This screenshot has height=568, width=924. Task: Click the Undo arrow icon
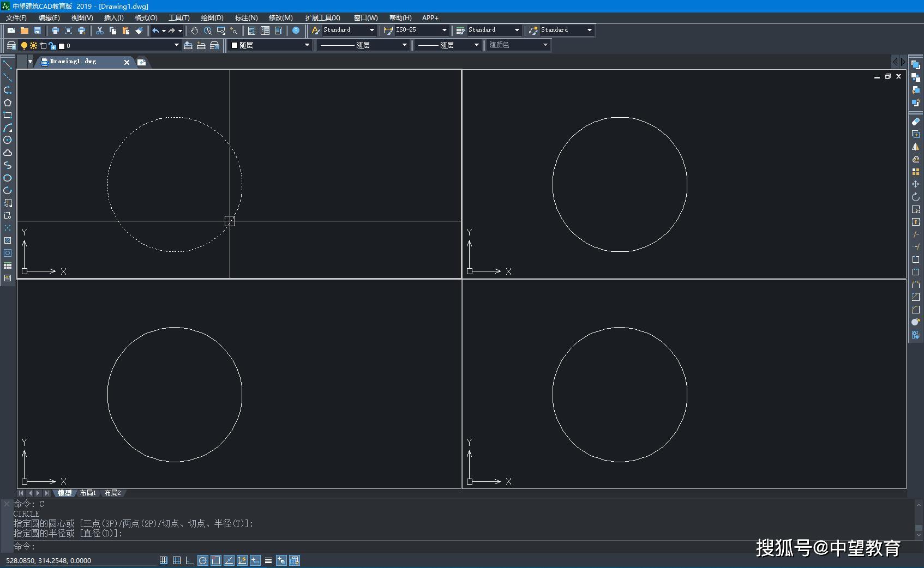pyautogui.click(x=155, y=31)
